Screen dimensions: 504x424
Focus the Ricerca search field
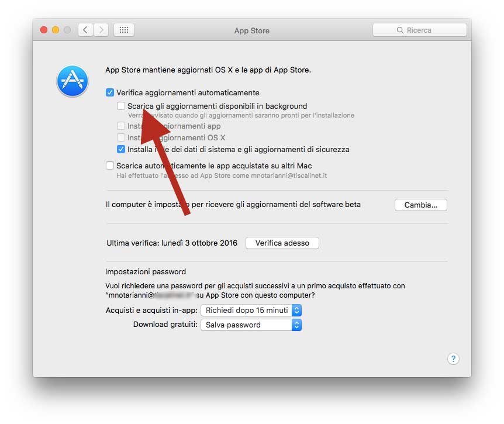[x=419, y=30]
